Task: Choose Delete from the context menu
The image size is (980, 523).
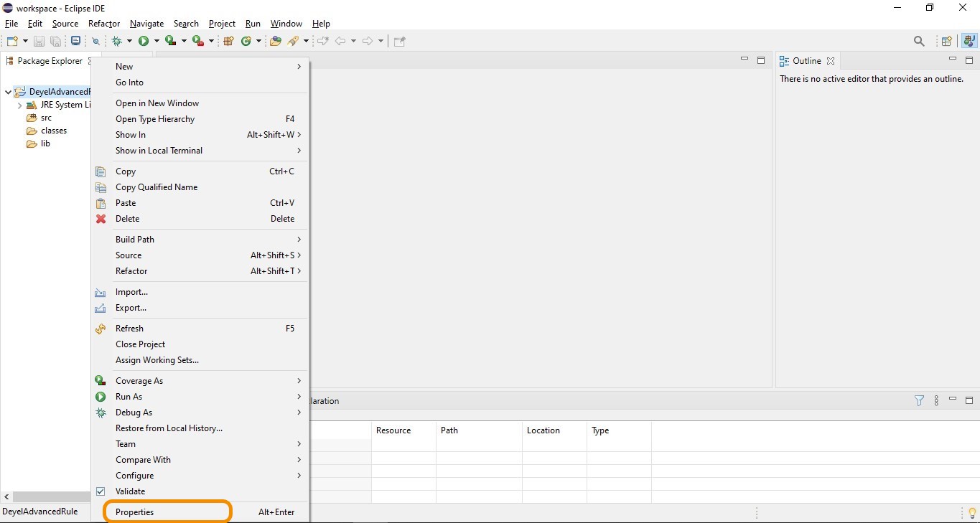Action: coord(200,219)
